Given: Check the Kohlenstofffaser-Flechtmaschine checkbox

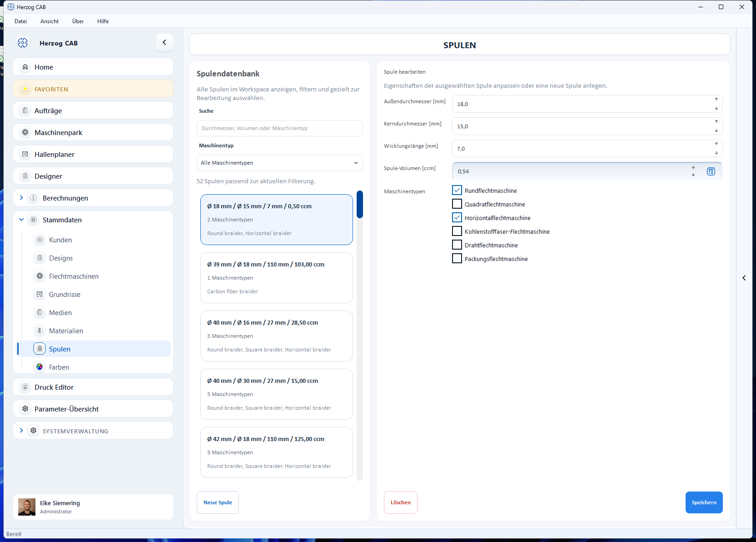Looking at the screenshot, I should click(x=457, y=231).
